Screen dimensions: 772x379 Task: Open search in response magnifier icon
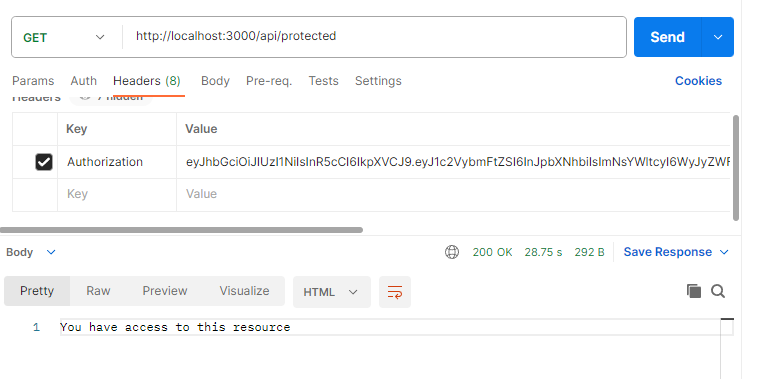718,291
